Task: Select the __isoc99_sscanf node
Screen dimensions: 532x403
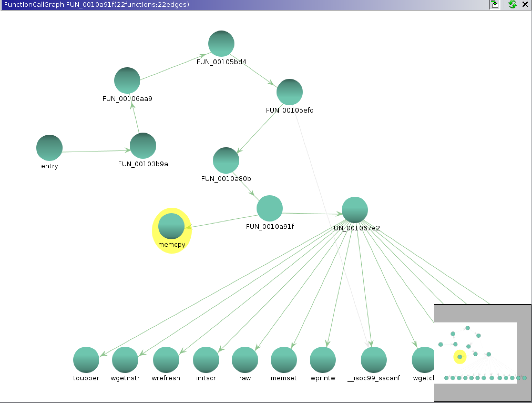Action: 374,360
